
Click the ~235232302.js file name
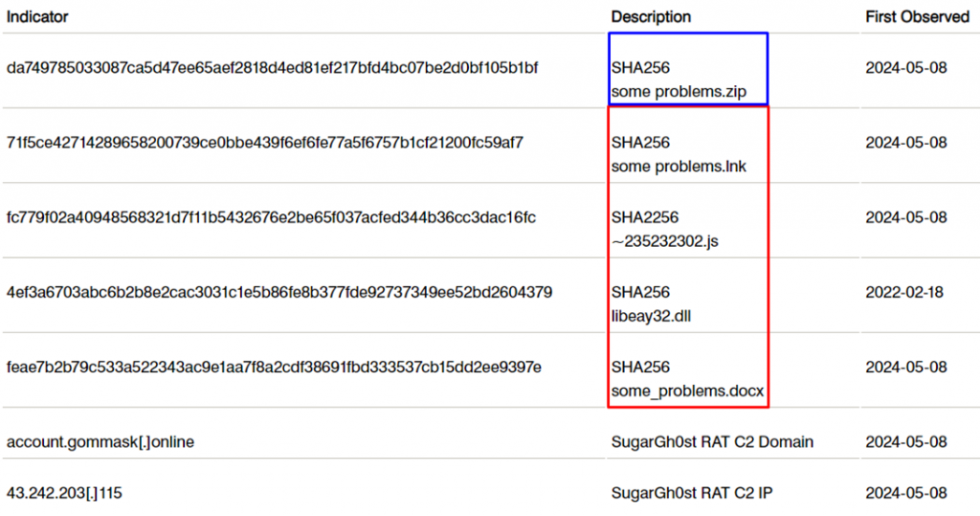click(665, 241)
